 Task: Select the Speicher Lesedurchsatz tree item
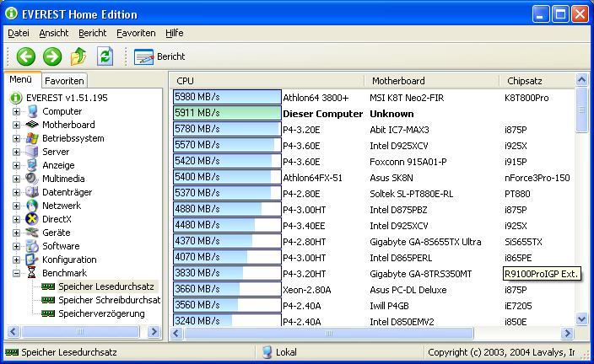click(x=106, y=286)
